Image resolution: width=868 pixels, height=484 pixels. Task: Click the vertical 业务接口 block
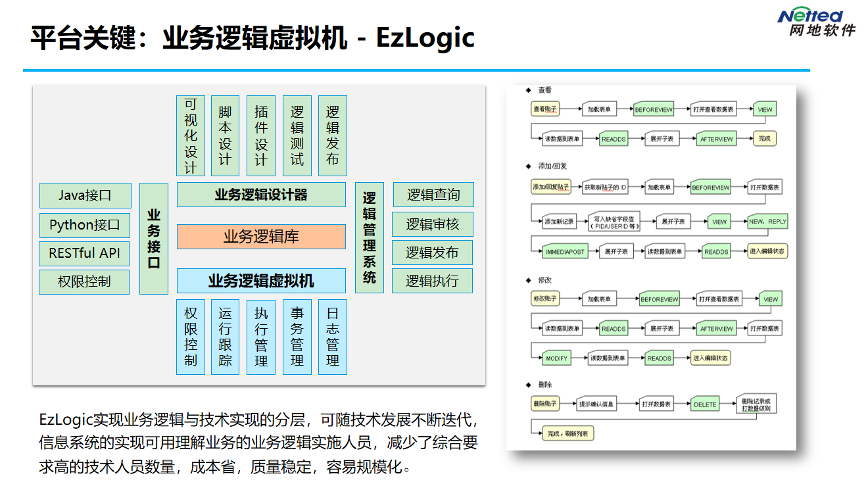154,238
